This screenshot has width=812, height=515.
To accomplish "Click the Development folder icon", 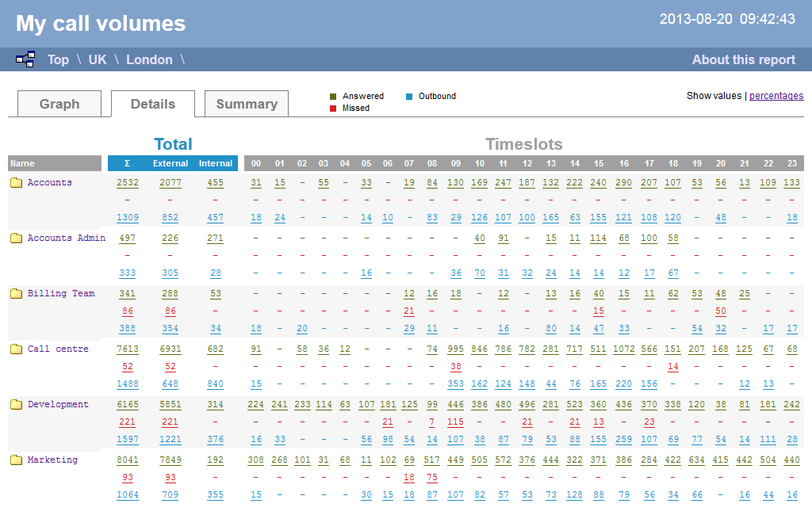I will [x=16, y=405].
